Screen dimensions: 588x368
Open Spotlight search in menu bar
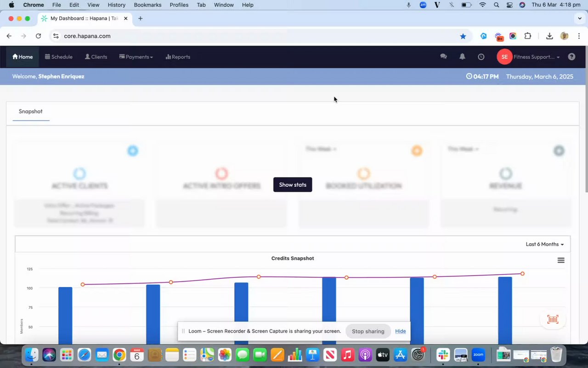(496, 5)
